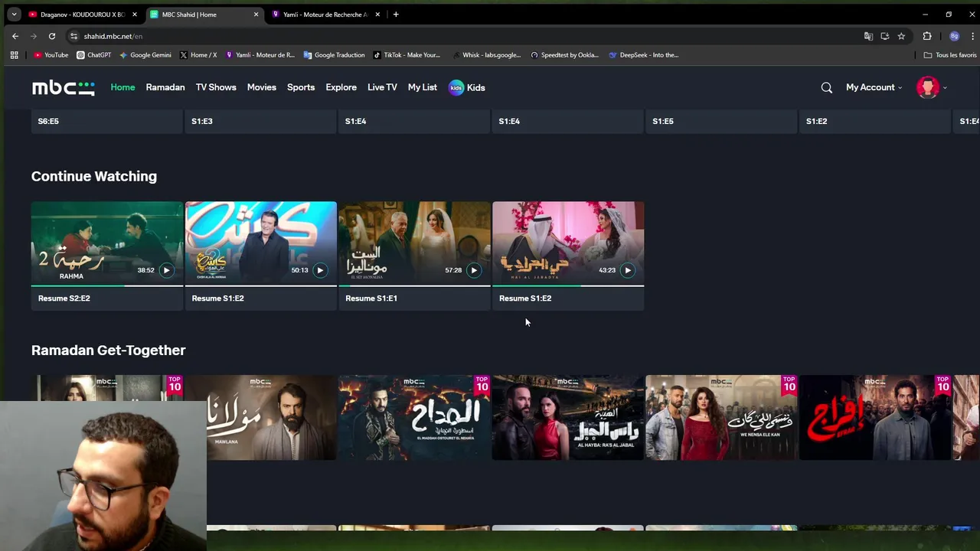
Task: Play Hai Al Jaradya 43:23 episode
Action: pos(628,270)
